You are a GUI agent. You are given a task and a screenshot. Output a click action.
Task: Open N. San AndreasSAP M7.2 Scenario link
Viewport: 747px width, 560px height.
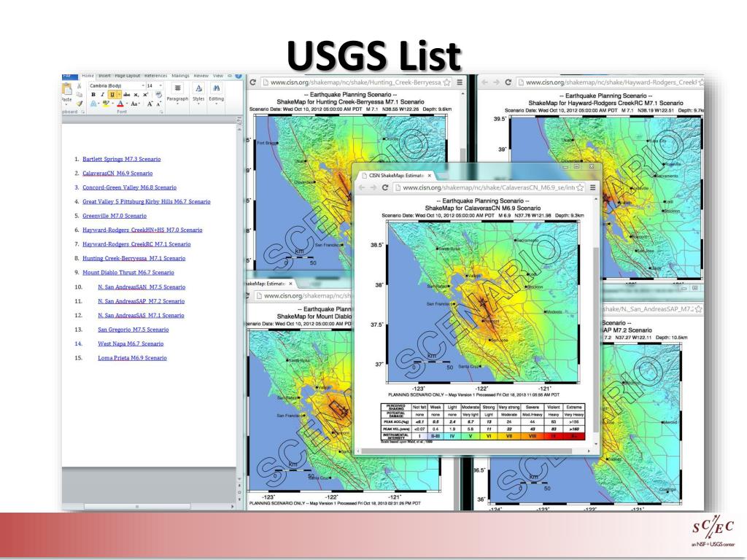pyautogui.click(x=141, y=301)
